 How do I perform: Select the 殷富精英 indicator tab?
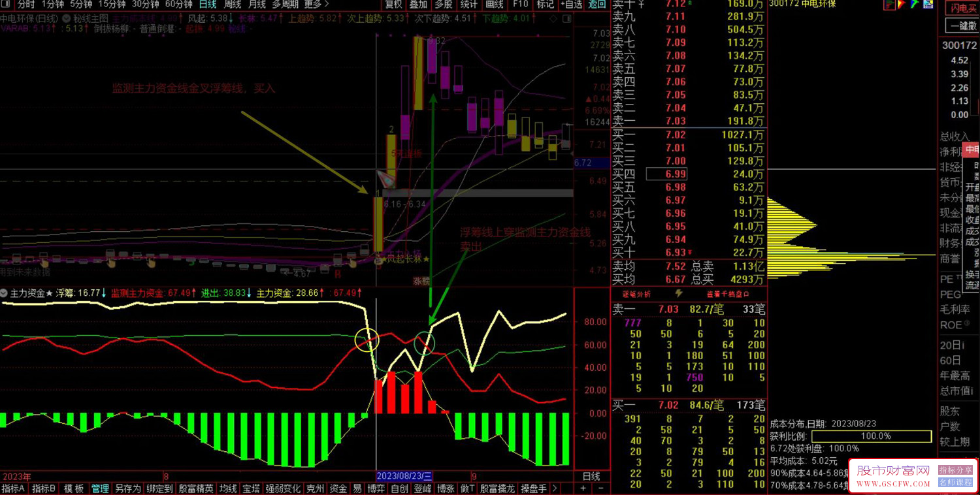coord(196,488)
